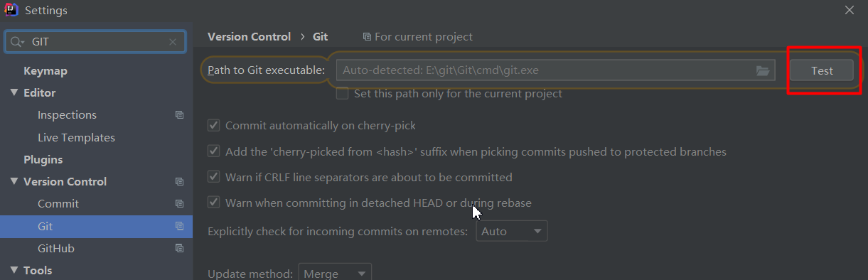
Task: Open the Live Templates settings page
Action: click(x=76, y=137)
